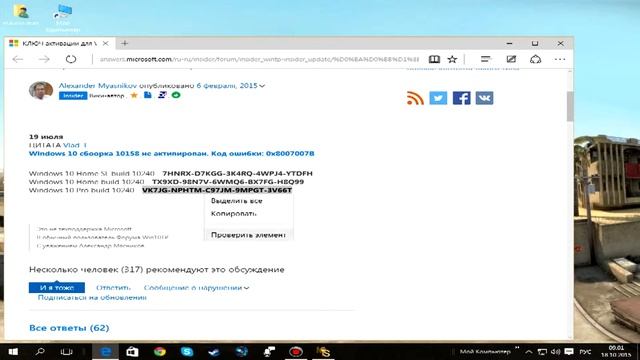Open volume control in tray
640x360 pixels.
point(555,351)
